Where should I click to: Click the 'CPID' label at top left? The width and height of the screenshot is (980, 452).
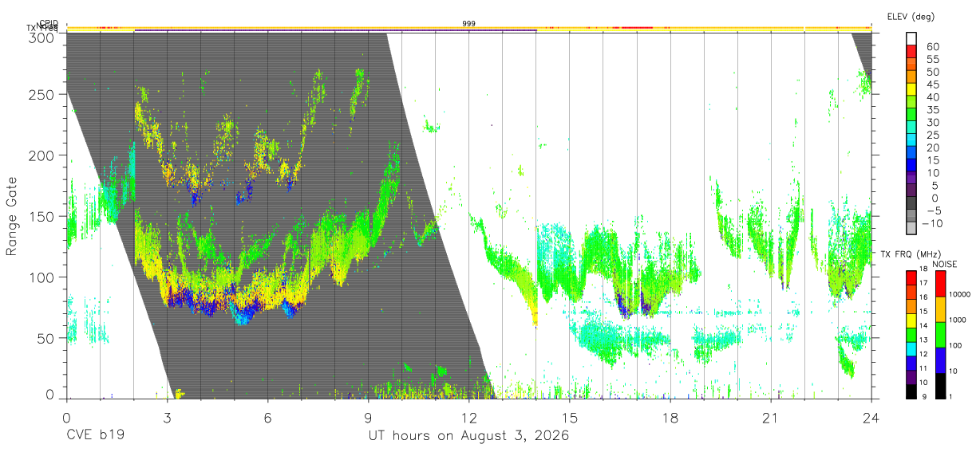point(49,24)
